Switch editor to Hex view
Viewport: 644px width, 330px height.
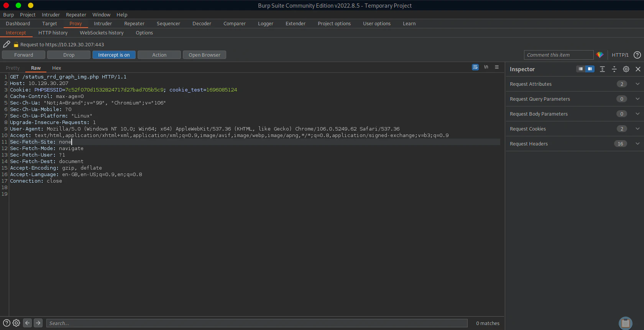point(56,68)
